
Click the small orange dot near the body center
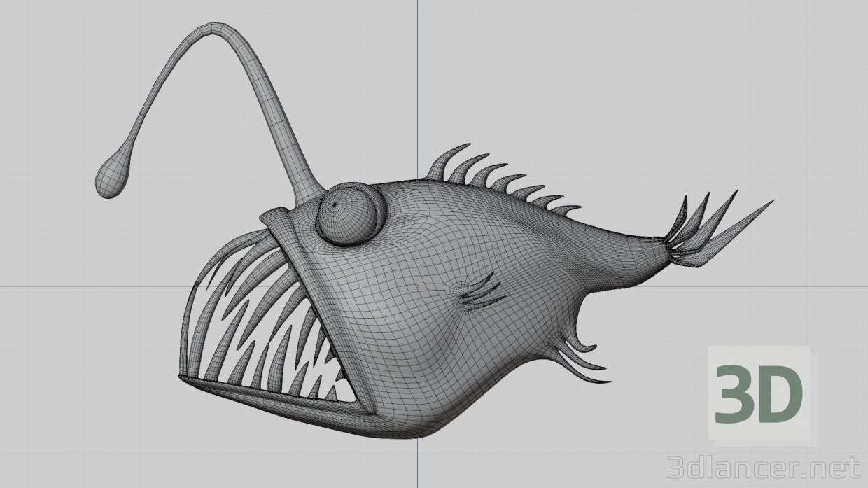tap(418, 286)
